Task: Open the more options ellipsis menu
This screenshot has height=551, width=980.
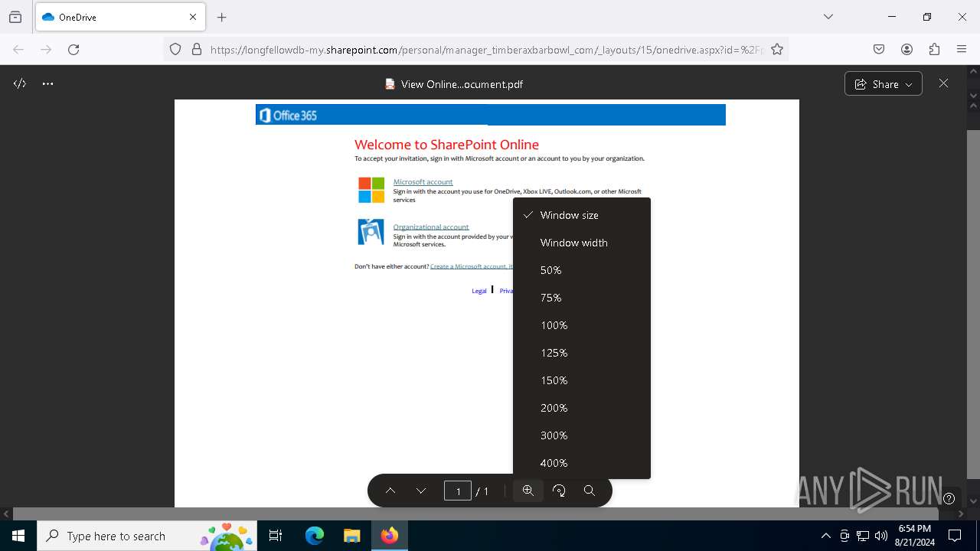Action: tap(48, 84)
